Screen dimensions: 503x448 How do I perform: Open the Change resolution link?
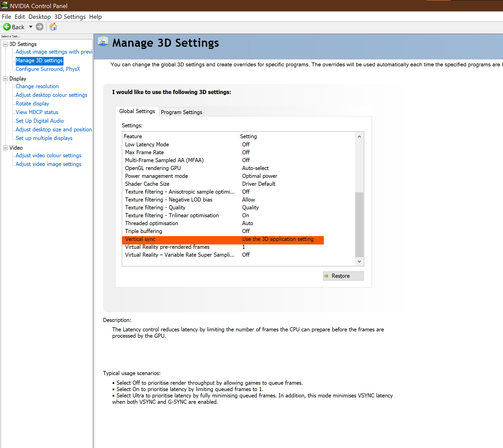37,86
